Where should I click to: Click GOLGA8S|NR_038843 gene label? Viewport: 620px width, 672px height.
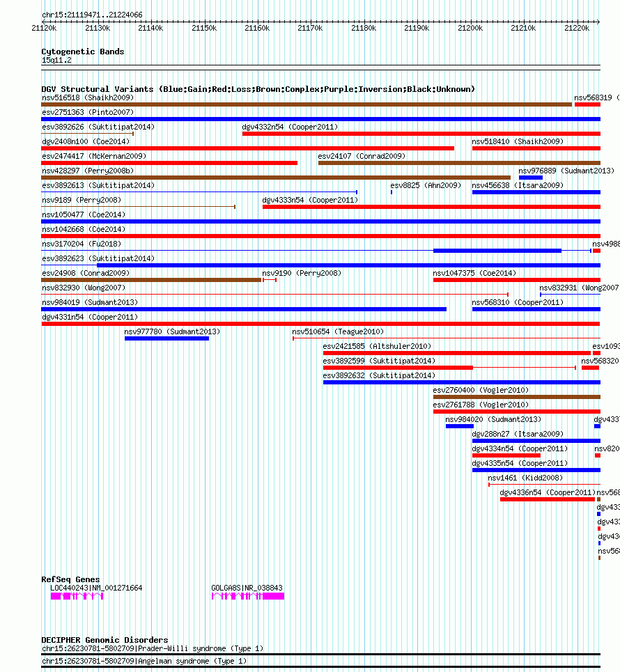(247, 588)
